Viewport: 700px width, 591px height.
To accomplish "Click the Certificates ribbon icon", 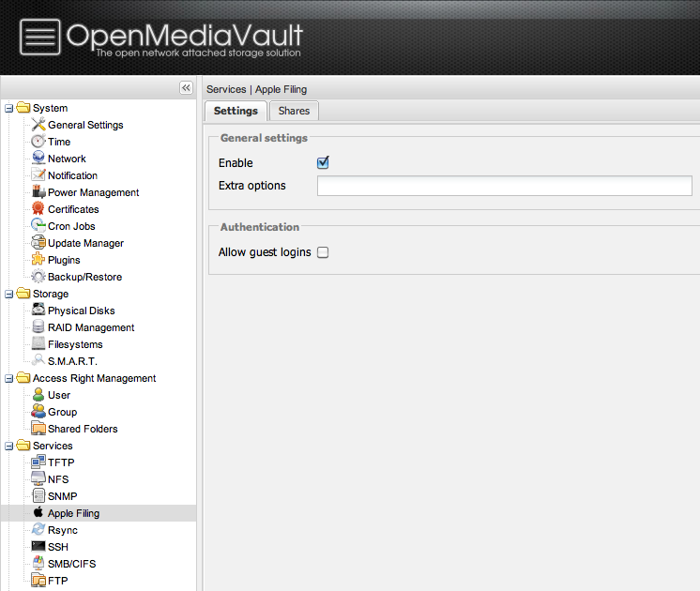I will [x=38, y=209].
